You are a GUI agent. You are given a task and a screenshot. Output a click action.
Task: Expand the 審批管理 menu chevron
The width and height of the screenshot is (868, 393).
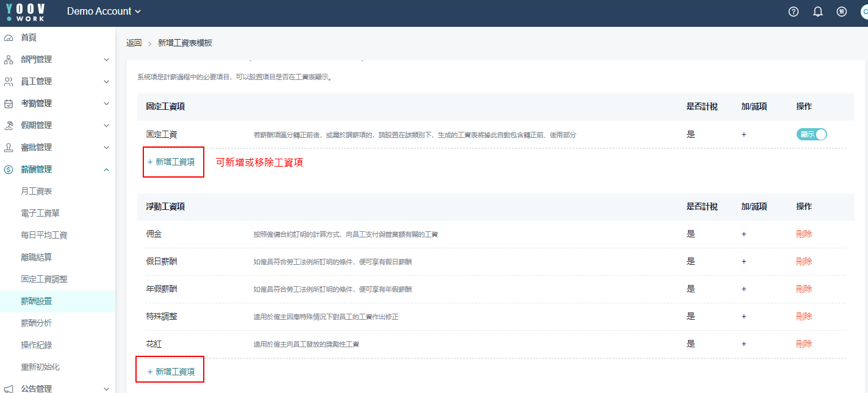(106, 148)
